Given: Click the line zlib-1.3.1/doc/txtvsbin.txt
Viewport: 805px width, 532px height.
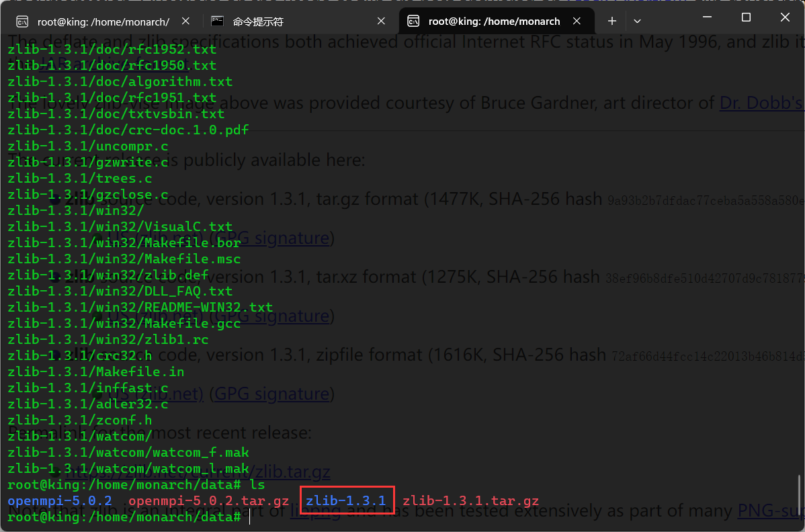Looking at the screenshot, I should tap(116, 114).
